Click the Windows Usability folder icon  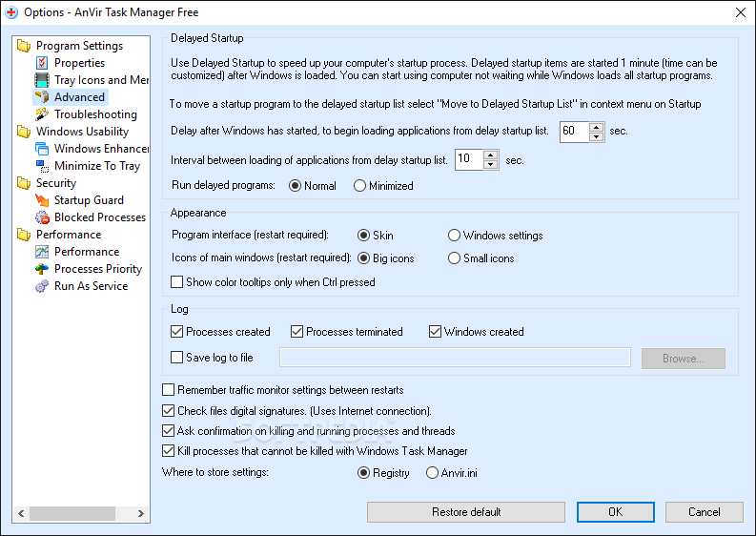pyautogui.click(x=24, y=132)
